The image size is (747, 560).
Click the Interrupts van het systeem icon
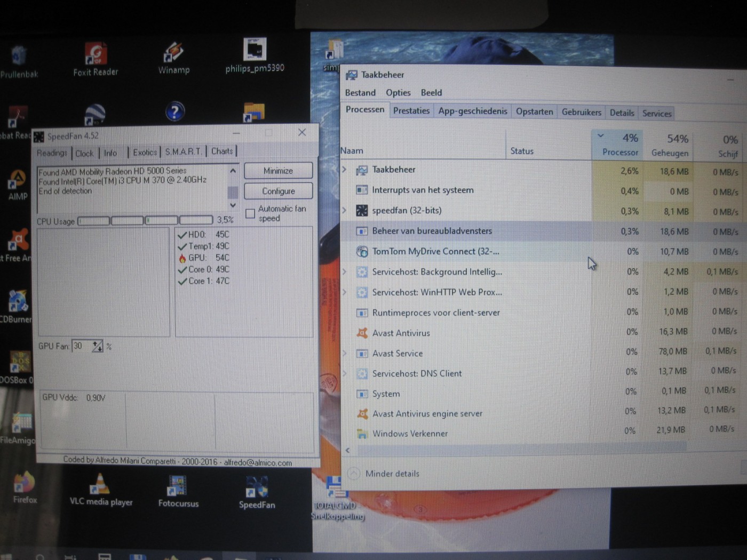point(362,190)
